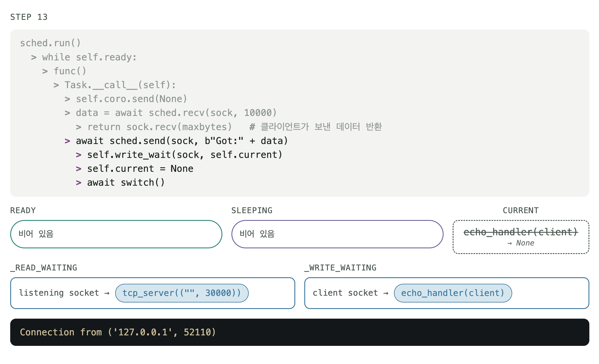Click the empty SLEEPING queue box
599x364 pixels.
pyautogui.click(x=338, y=234)
